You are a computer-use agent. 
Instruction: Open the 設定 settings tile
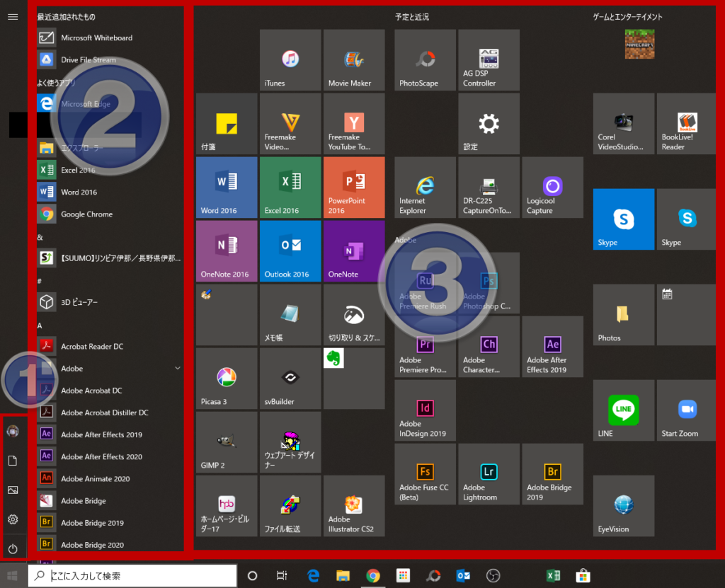489,123
